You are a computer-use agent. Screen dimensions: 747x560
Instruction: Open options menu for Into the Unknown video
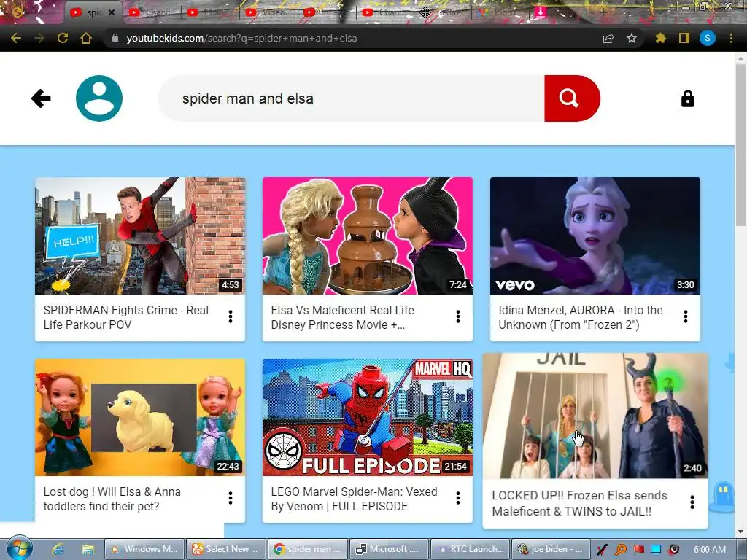click(x=686, y=316)
